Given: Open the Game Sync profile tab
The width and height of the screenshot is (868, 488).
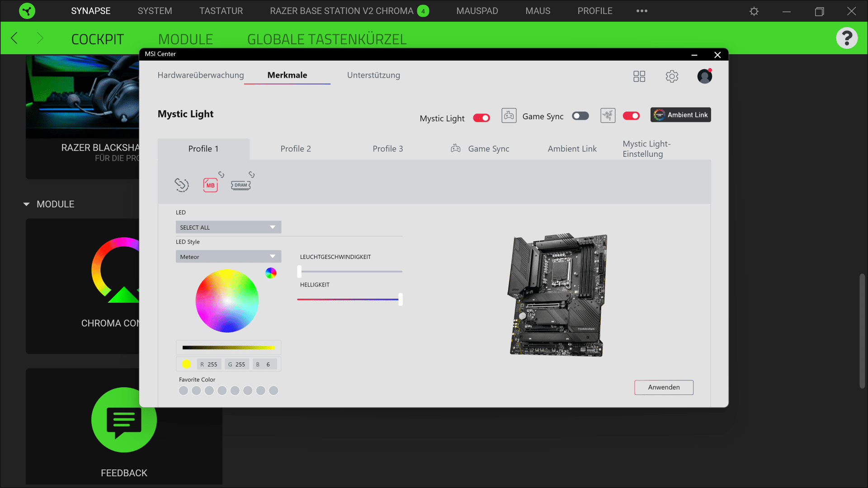Looking at the screenshot, I should pos(480,149).
